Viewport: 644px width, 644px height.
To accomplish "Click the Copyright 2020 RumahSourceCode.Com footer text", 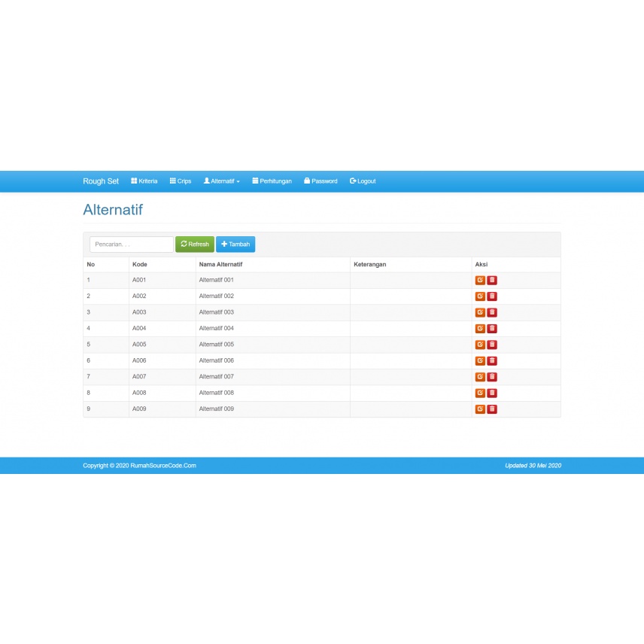I will tap(140, 466).
